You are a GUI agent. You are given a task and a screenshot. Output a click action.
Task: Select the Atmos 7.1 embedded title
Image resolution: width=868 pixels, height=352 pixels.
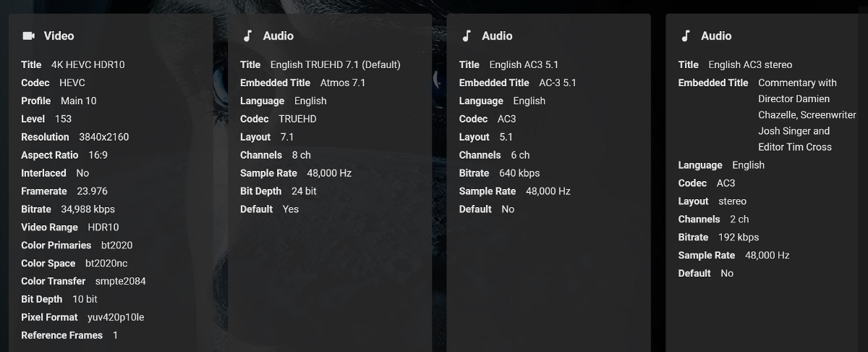pyautogui.click(x=343, y=83)
